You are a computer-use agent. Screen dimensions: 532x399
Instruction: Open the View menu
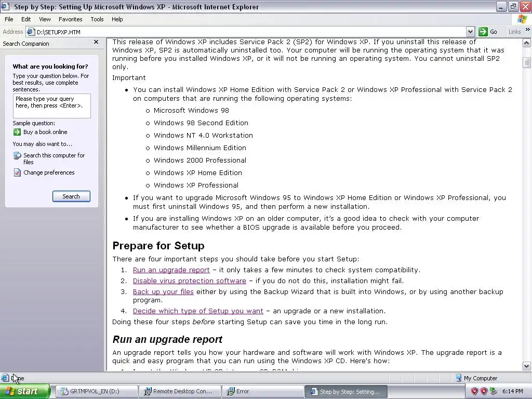pos(45,19)
